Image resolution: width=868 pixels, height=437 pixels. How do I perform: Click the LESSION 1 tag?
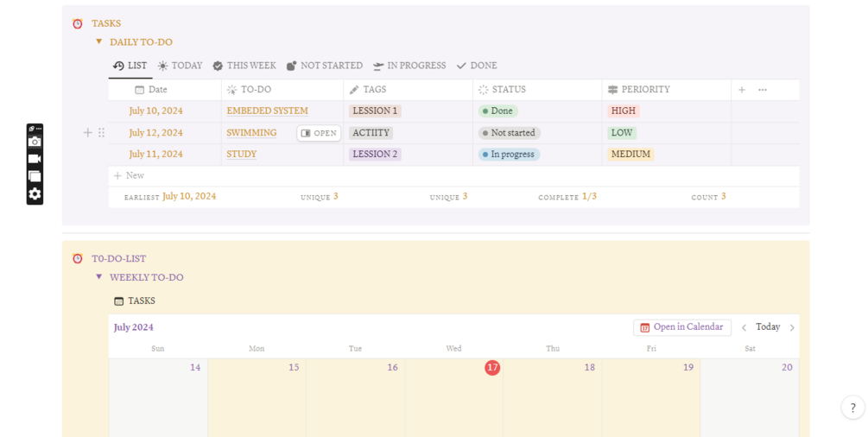point(375,111)
